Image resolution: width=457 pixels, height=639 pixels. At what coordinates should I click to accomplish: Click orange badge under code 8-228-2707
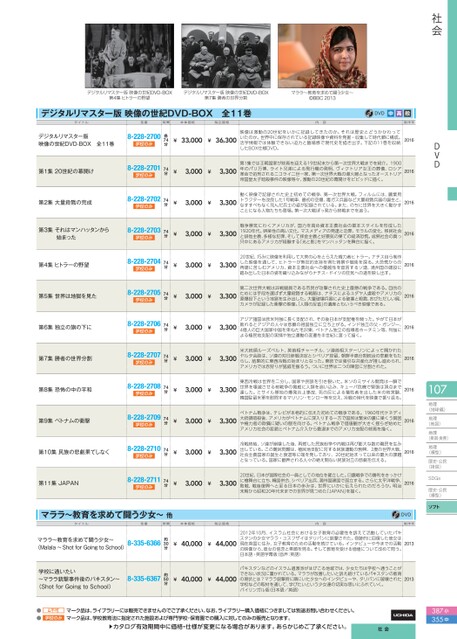(x=144, y=362)
